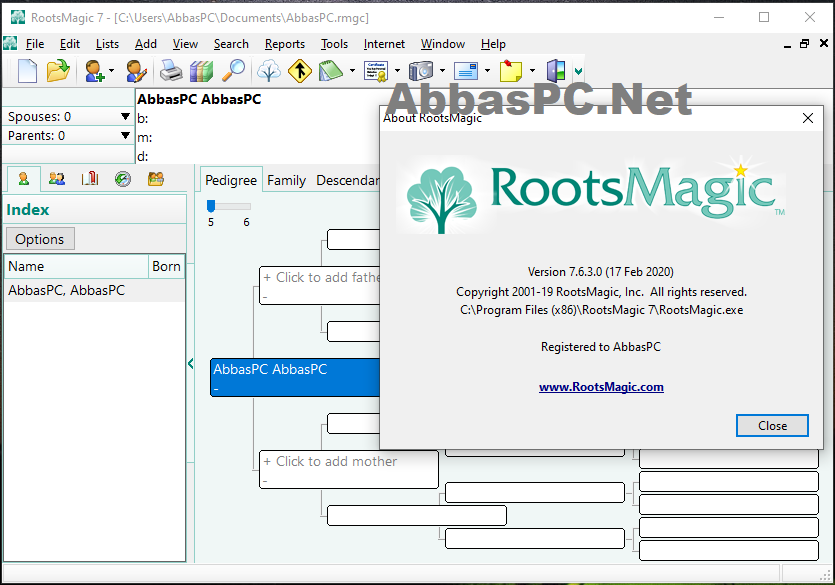835x585 pixels.
Task: Open the www.RootsMagic.com link
Action: [601, 386]
